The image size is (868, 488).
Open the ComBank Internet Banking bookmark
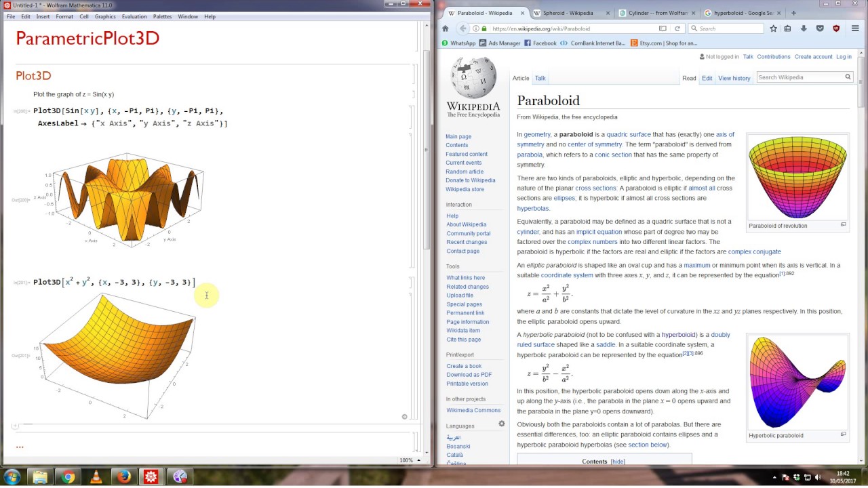[593, 43]
